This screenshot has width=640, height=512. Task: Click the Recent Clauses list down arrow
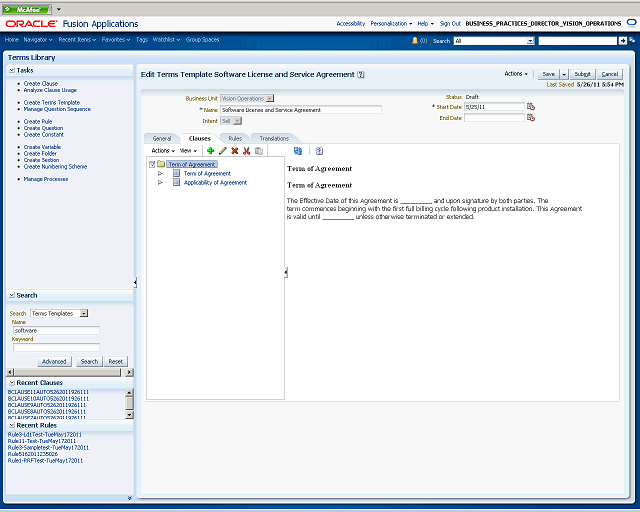coord(129,415)
